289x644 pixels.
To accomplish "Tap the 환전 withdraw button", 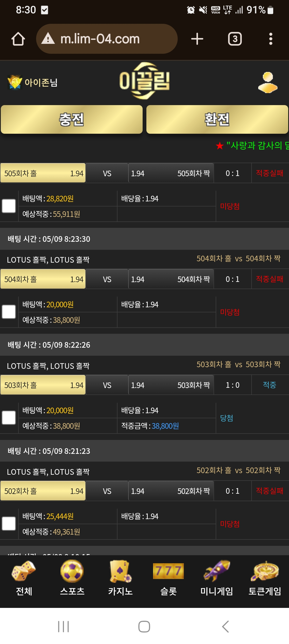I will (217, 119).
